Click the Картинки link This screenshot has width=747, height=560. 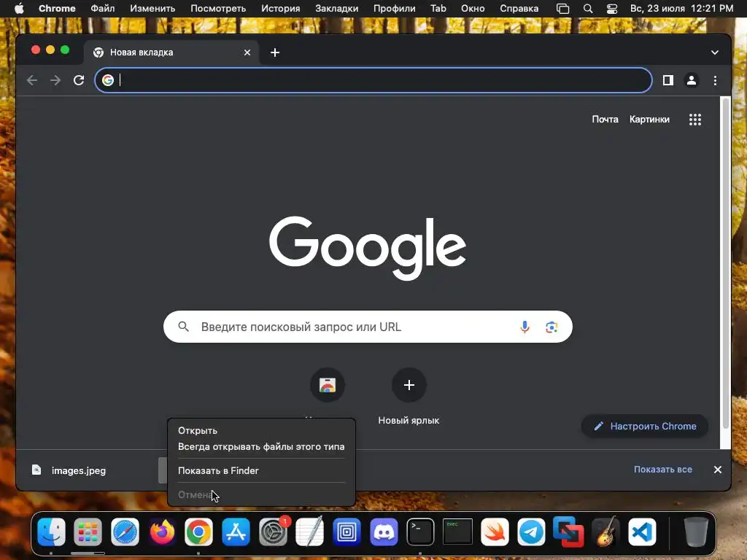(x=649, y=120)
